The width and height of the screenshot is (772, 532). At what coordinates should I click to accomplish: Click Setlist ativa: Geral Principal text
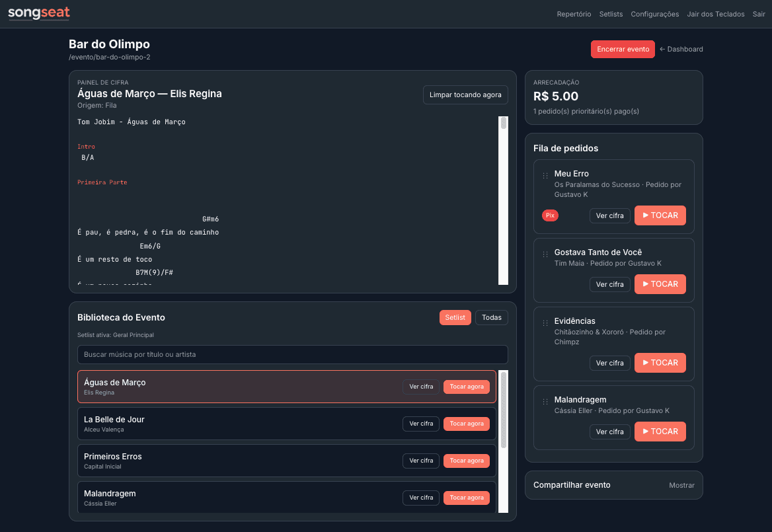point(116,335)
